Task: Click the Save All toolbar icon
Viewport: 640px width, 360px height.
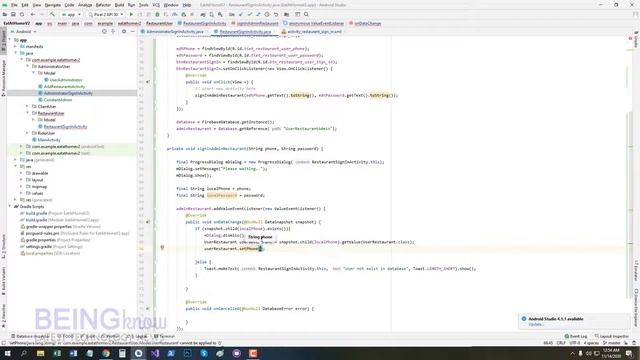Action: [13, 14]
